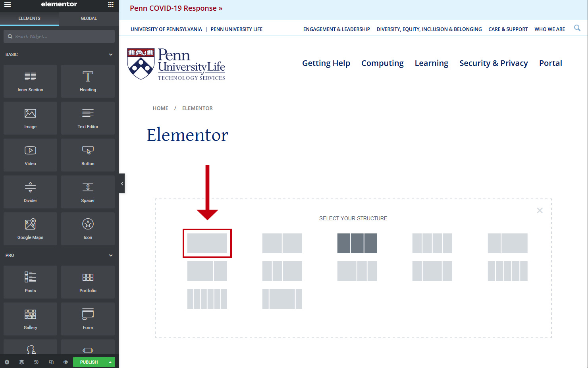
Task: Open save options arrow next to Publish
Action: coord(110,362)
